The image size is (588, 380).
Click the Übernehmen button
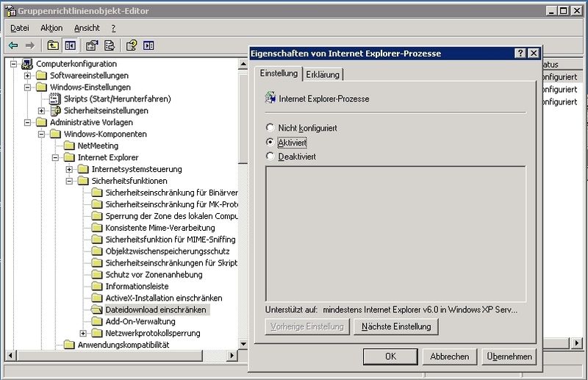point(509,356)
